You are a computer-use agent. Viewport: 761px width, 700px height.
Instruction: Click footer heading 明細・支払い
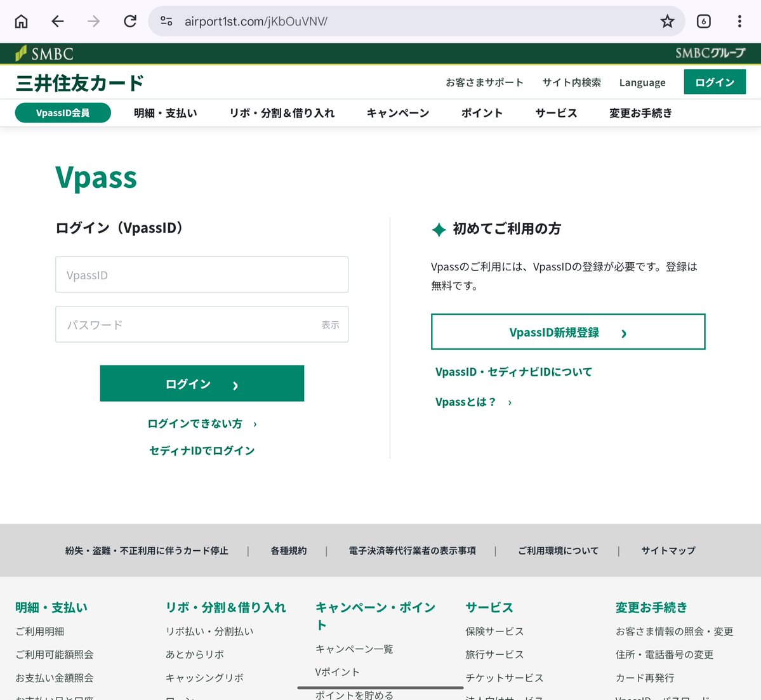(51, 607)
